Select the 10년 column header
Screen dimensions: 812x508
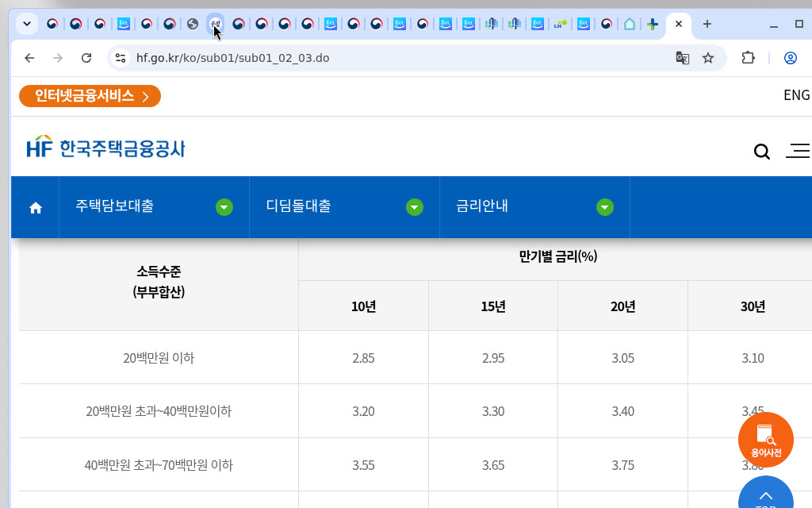[x=363, y=306]
